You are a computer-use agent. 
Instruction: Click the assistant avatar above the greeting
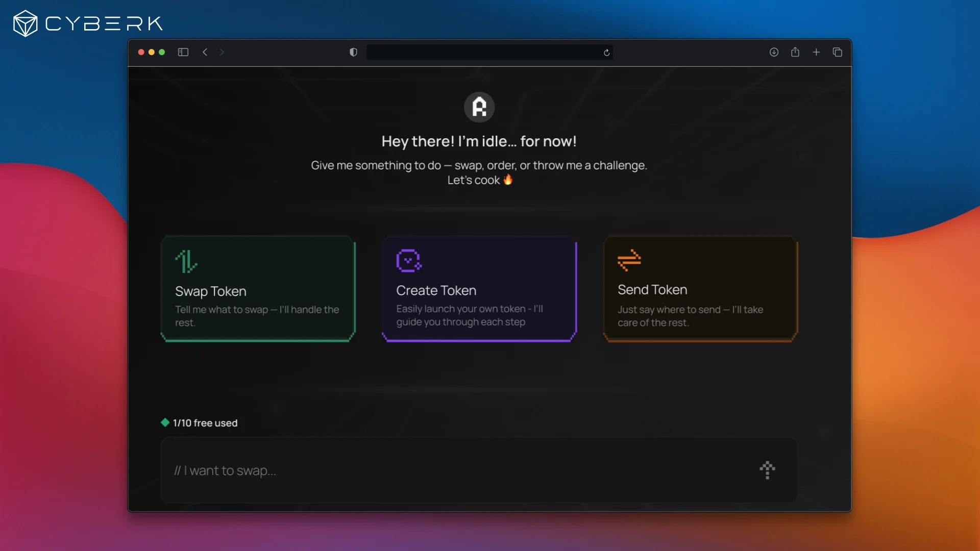[x=479, y=107]
